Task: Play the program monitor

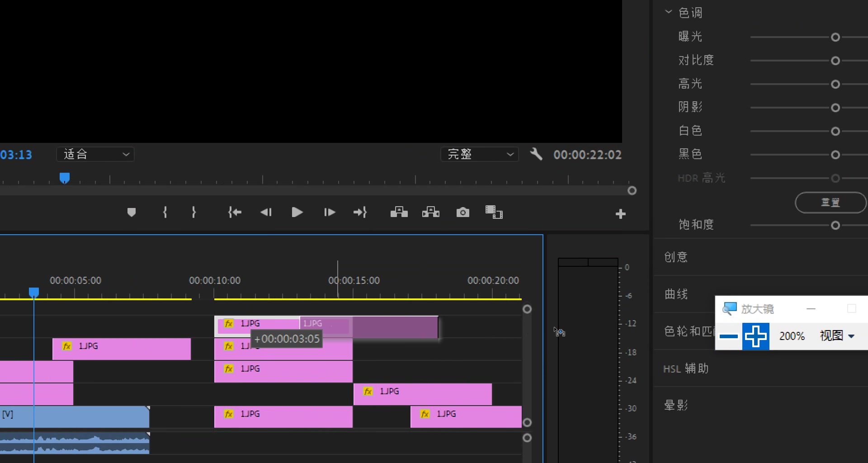Action: coord(297,213)
